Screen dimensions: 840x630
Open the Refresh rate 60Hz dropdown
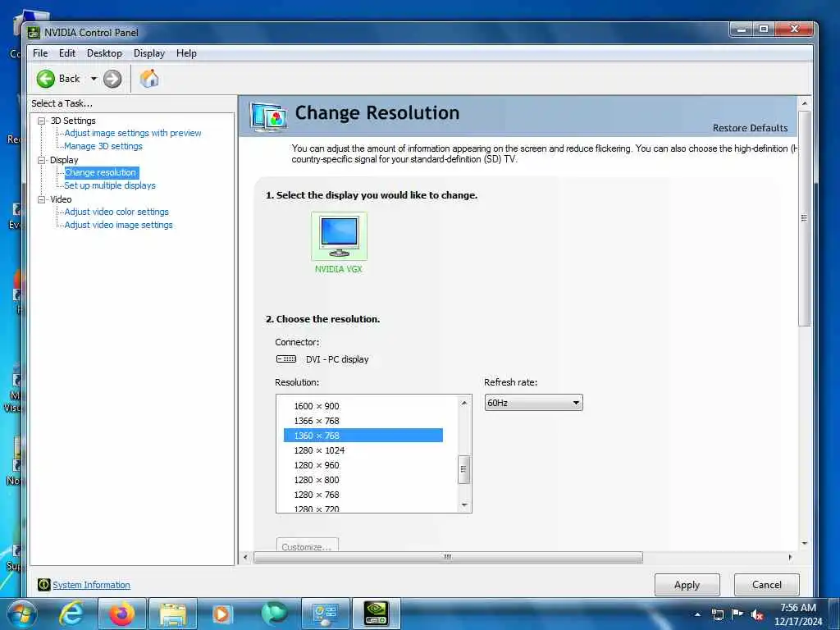(x=533, y=403)
